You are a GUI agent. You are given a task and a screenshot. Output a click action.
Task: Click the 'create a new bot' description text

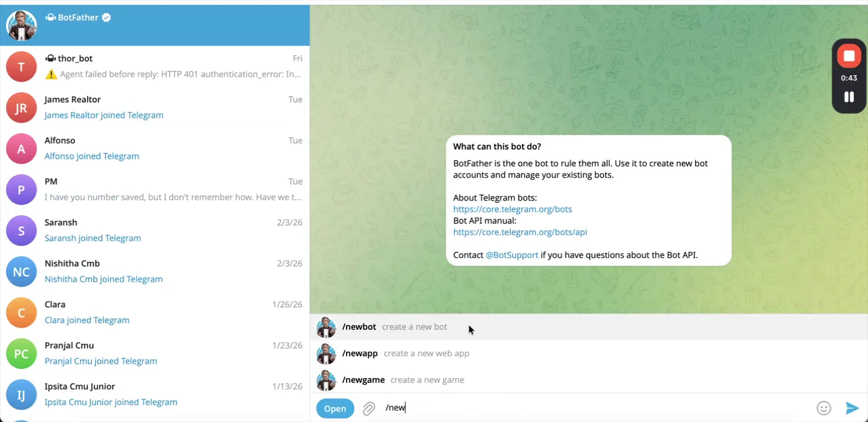[415, 327]
